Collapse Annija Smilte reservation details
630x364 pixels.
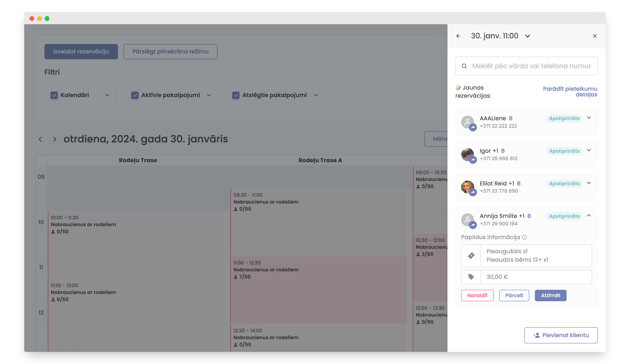click(x=589, y=216)
